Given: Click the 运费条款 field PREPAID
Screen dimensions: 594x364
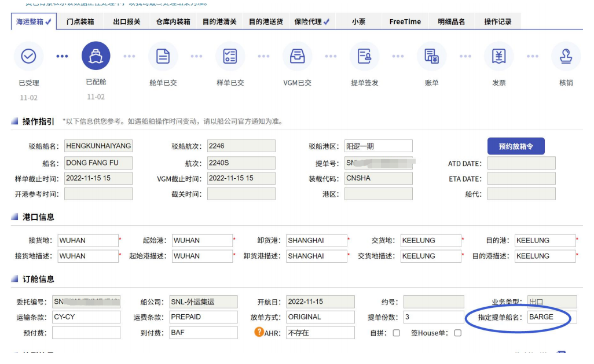Looking at the screenshot, I should (203, 317).
